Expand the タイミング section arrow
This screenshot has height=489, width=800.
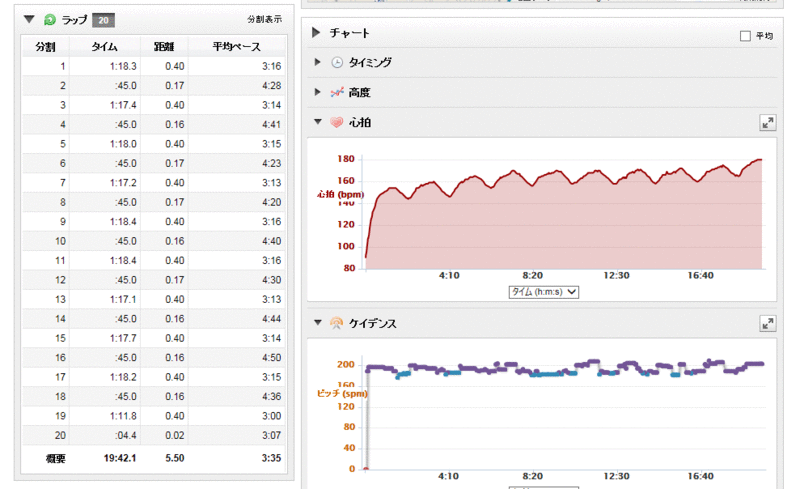coord(318,63)
